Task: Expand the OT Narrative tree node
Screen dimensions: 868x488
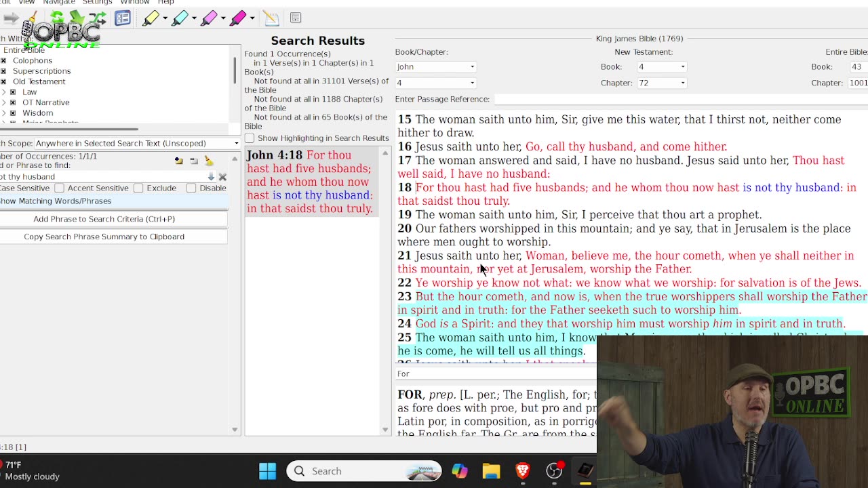Action: pyautogui.click(x=4, y=102)
